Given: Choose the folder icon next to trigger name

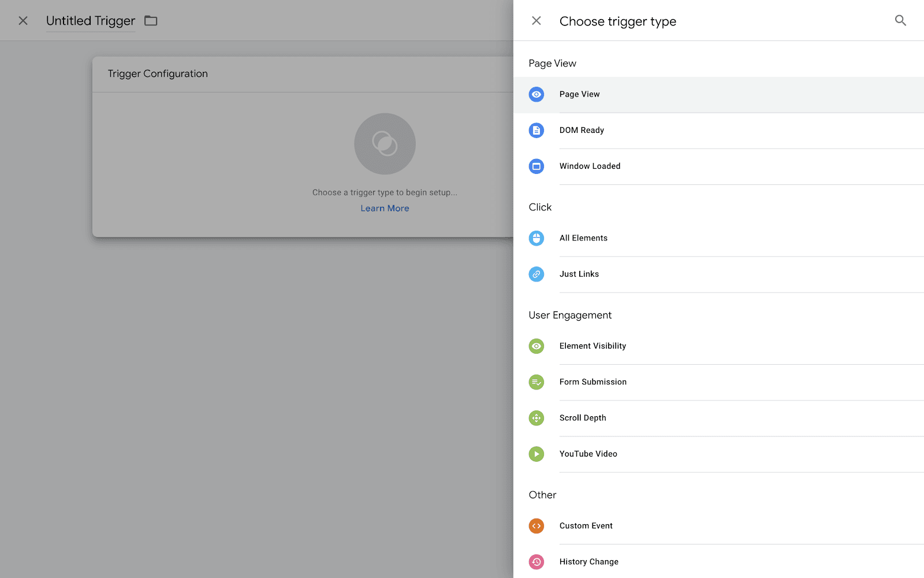Looking at the screenshot, I should click(x=151, y=21).
